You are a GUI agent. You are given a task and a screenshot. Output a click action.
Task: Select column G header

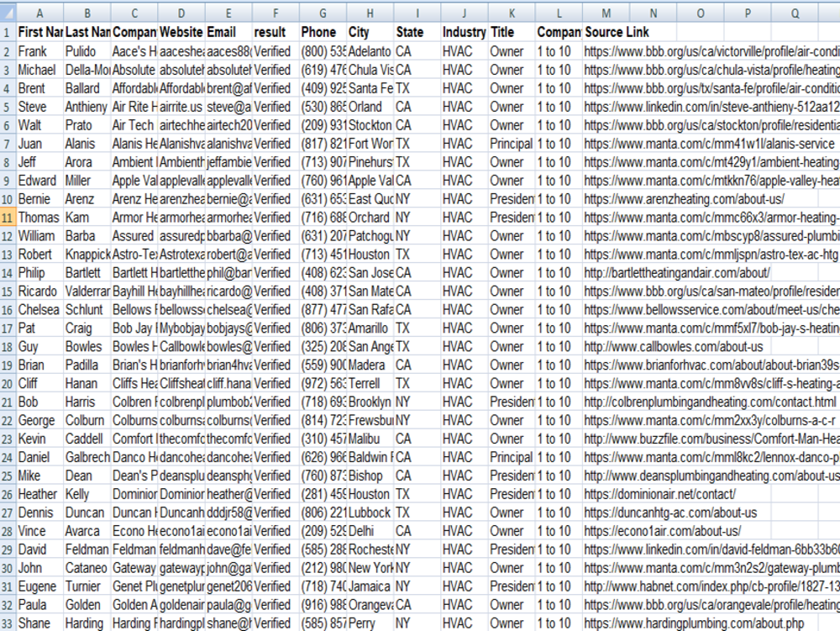pos(323,13)
